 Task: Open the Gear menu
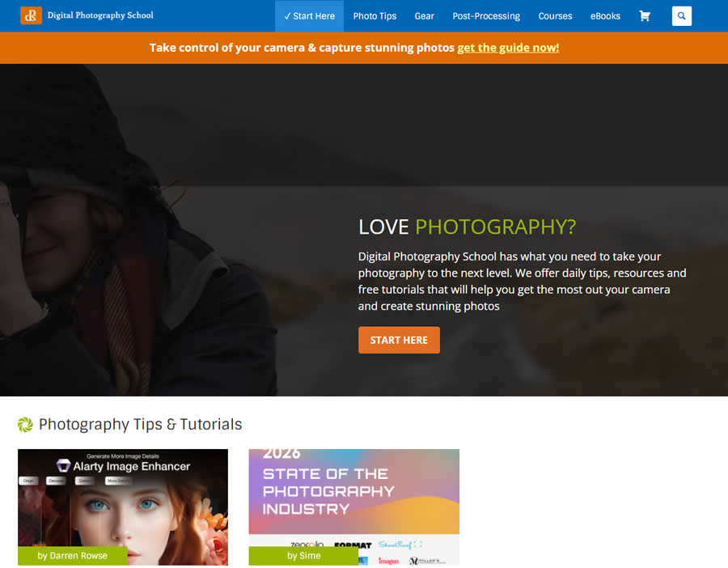click(424, 15)
